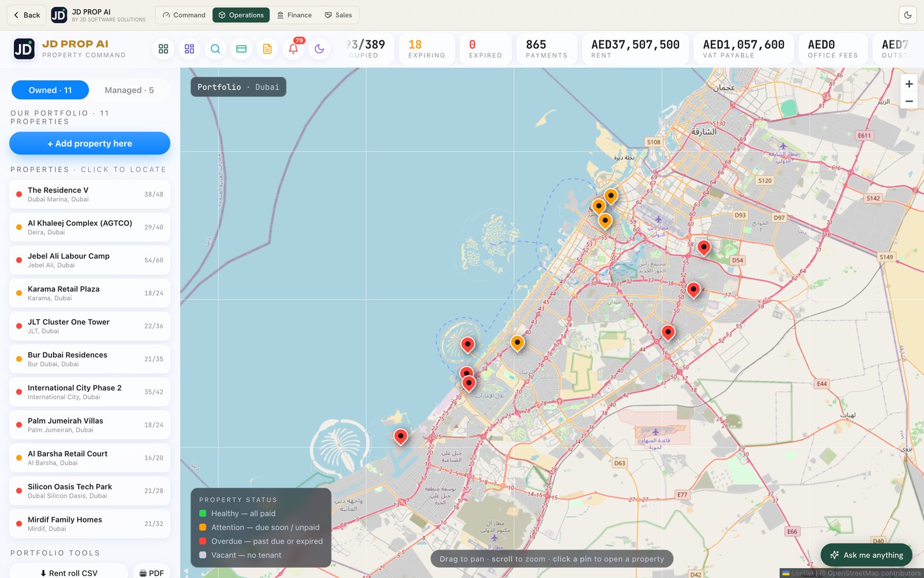924x578 pixels.
Task: Locate Mirdif Family Homes
Action: pos(90,524)
